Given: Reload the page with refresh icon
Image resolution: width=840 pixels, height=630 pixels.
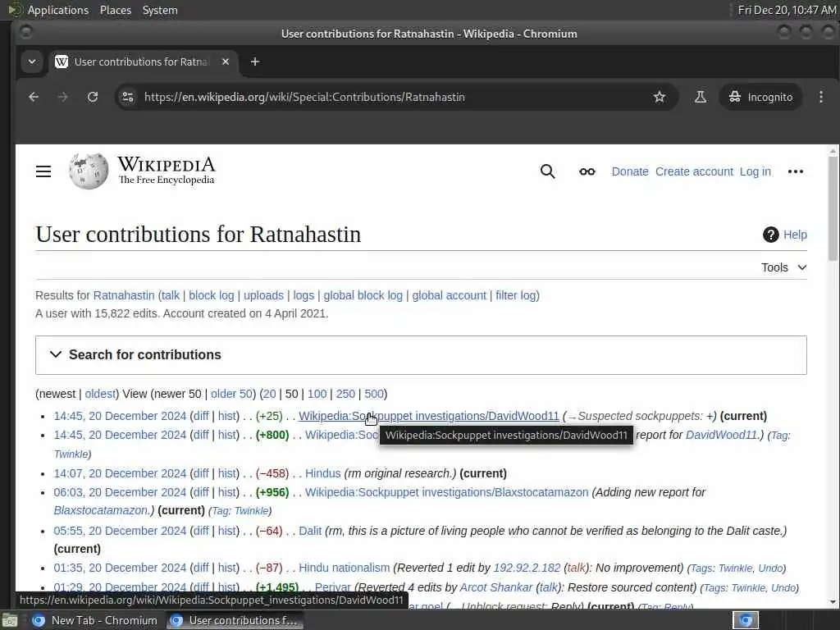Looking at the screenshot, I should coord(93,97).
